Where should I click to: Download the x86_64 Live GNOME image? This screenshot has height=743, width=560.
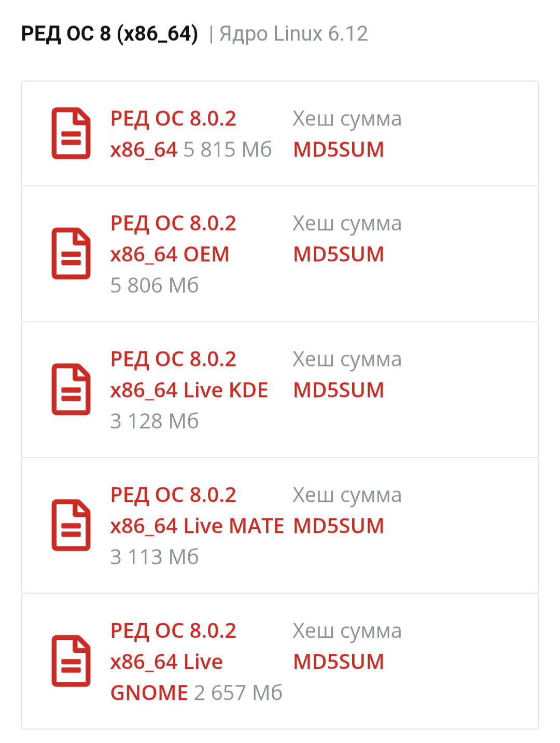[x=173, y=646]
